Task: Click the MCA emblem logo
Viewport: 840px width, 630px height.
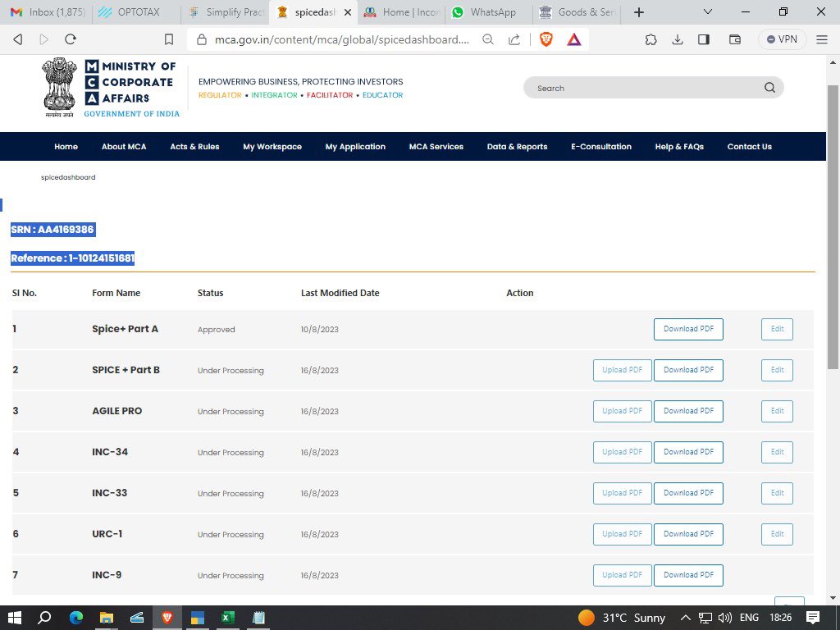Action: pyautogui.click(x=59, y=87)
